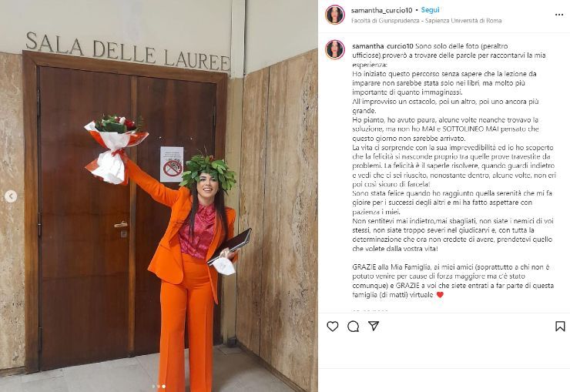Open more options three-dot menu

coord(559,15)
